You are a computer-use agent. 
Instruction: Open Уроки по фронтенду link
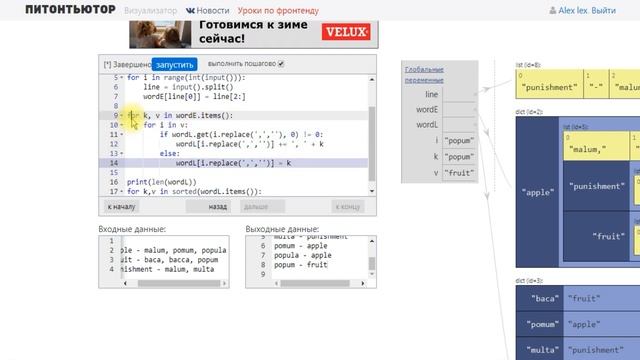click(278, 11)
